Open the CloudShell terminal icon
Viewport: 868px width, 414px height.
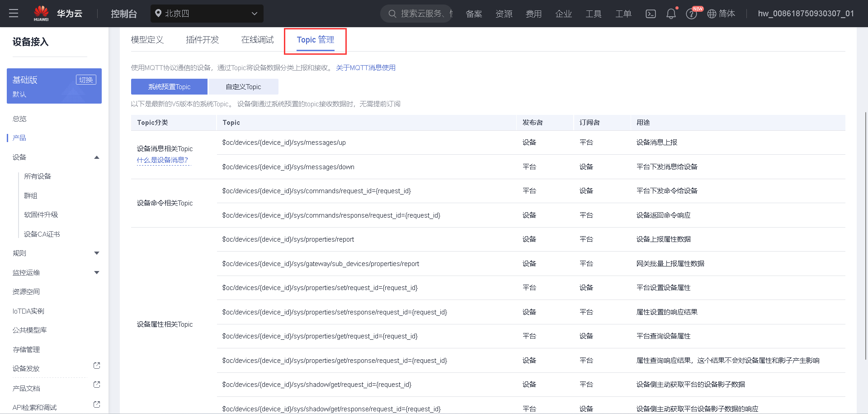click(651, 14)
